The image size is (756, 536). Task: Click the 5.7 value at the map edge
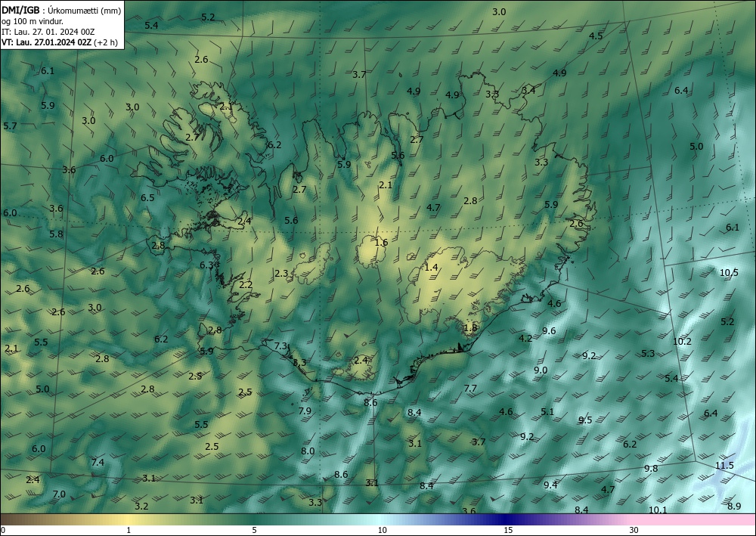point(10,125)
